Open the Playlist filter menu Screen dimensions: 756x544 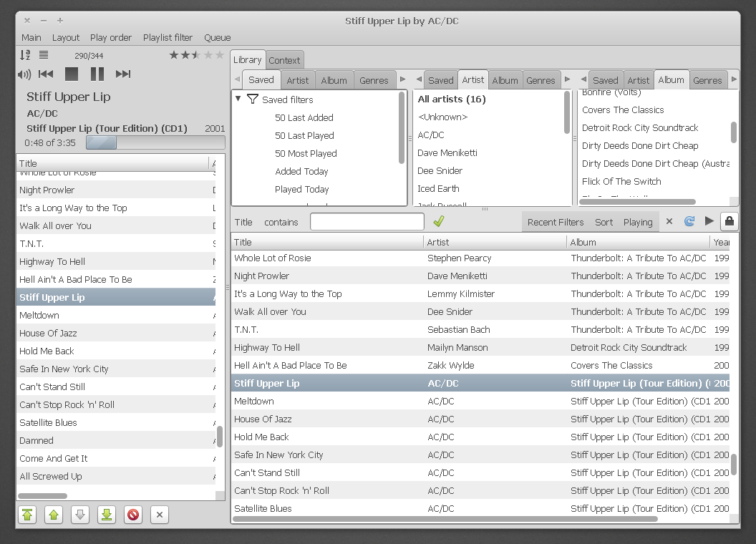168,38
